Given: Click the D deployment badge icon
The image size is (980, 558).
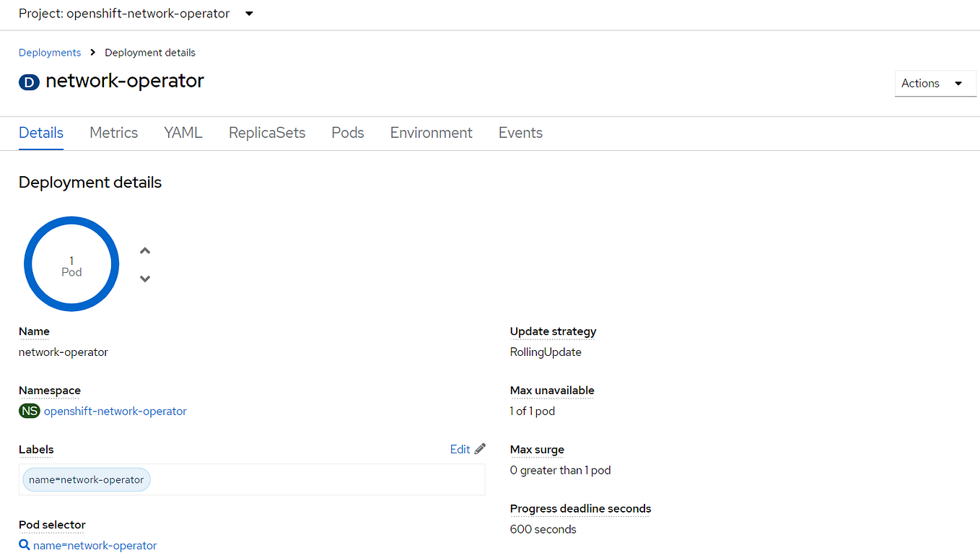Looking at the screenshot, I should point(29,82).
